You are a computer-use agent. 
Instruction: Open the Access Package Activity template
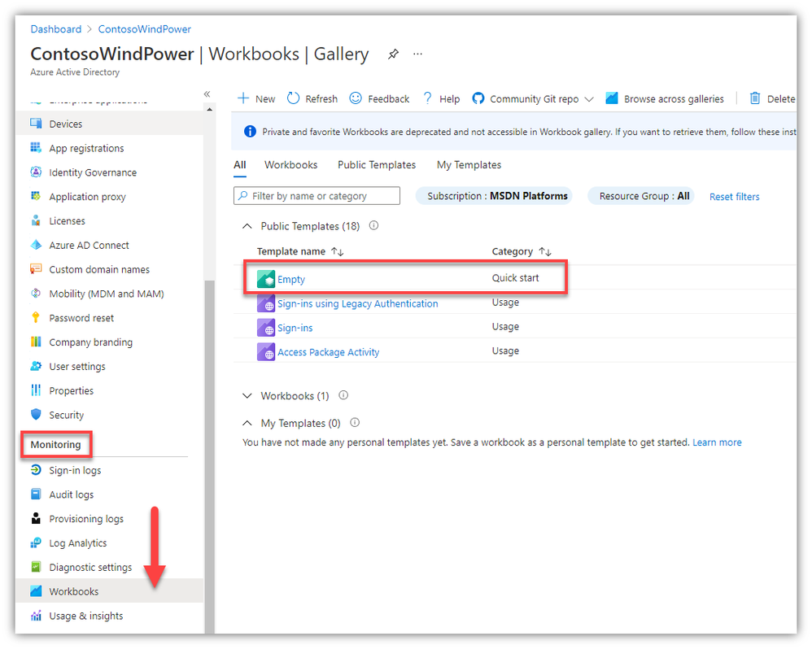(x=329, y=352)
